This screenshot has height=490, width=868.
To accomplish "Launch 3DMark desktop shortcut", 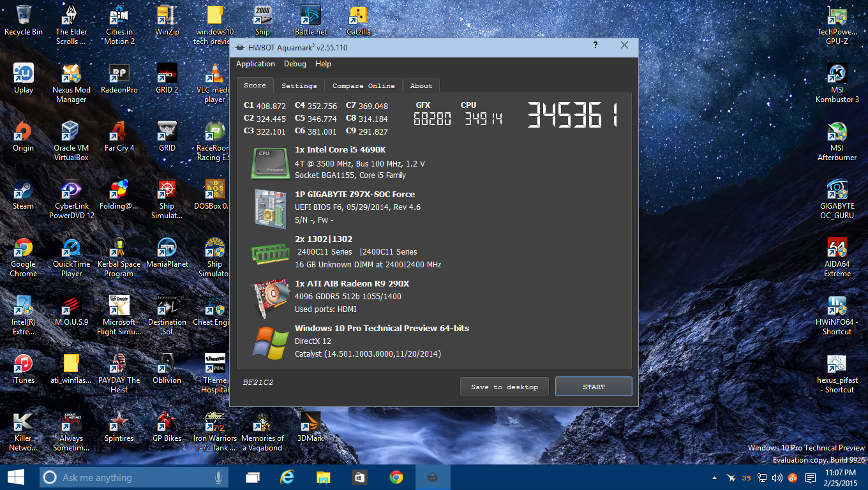I will coord(310,427).
